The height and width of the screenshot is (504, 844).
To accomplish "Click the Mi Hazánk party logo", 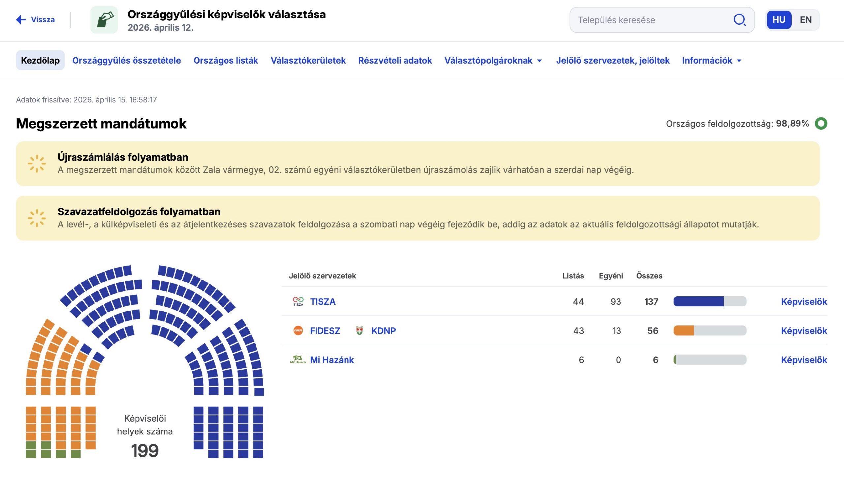I will 298,360.
